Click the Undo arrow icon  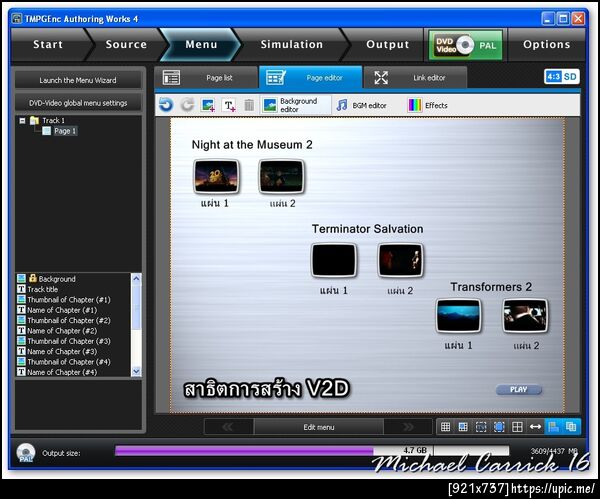[166, 105]
